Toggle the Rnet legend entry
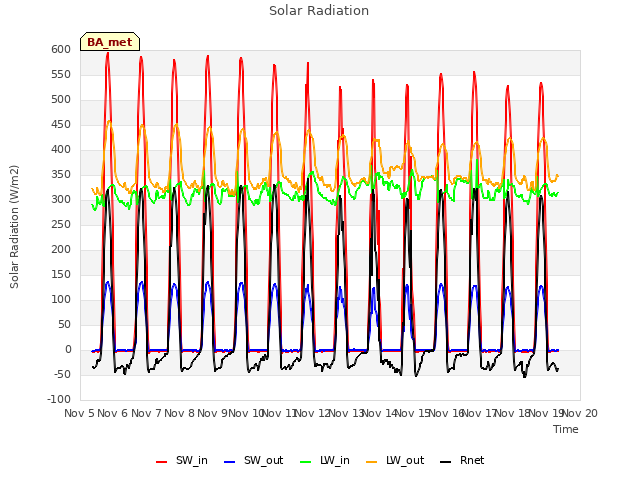 tap(462, 460)
